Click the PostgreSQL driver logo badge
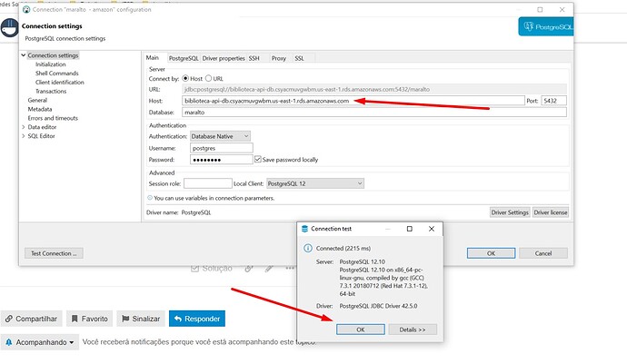Screen dimensions: 627x364 546,26
